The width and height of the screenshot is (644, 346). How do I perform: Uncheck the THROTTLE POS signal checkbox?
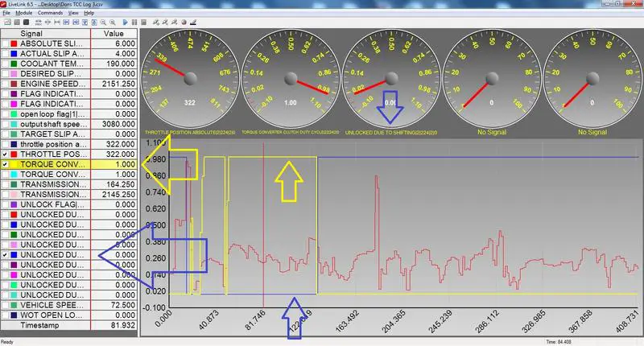[5, 154]
